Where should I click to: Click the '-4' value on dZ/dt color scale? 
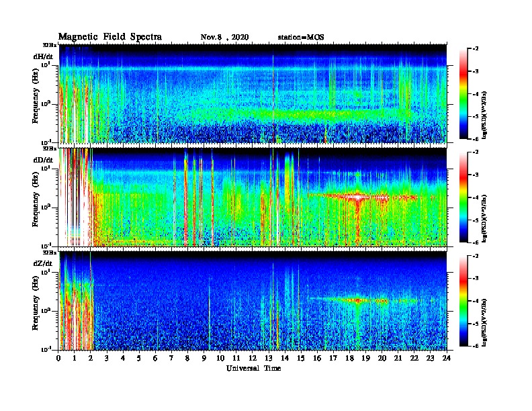(476, 301)
